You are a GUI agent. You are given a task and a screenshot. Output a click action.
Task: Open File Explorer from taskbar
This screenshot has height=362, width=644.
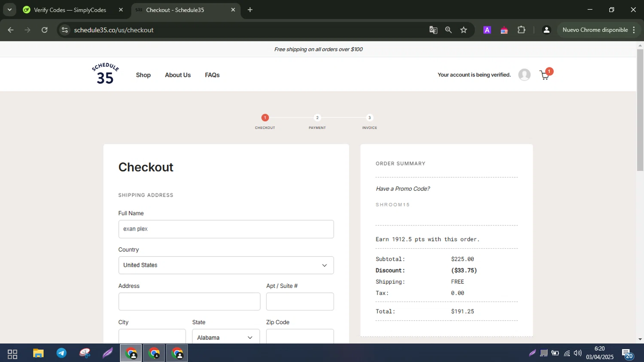[x=38, y=353]
